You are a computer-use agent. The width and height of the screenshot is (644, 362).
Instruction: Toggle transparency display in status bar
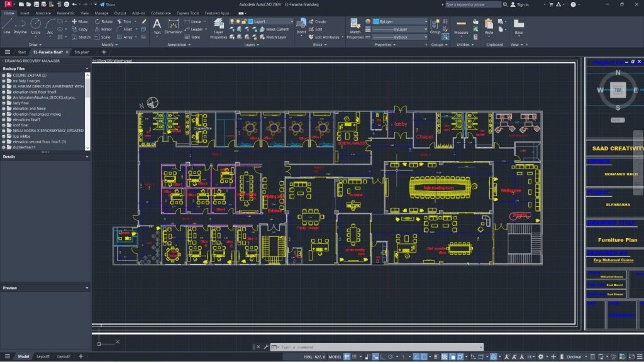pyautogui.click(x=445, y=357)
